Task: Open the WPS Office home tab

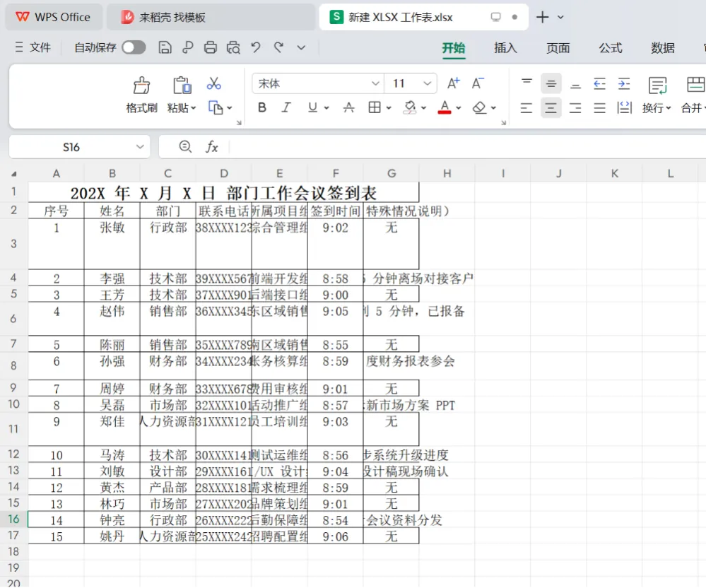Action: click(54, 17)
